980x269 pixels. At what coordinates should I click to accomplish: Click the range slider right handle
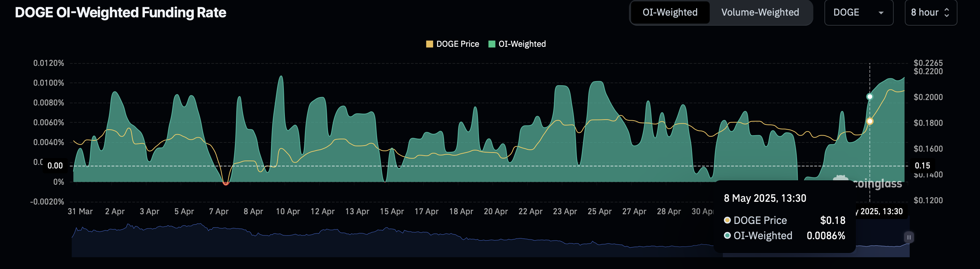tap(909, 237)
